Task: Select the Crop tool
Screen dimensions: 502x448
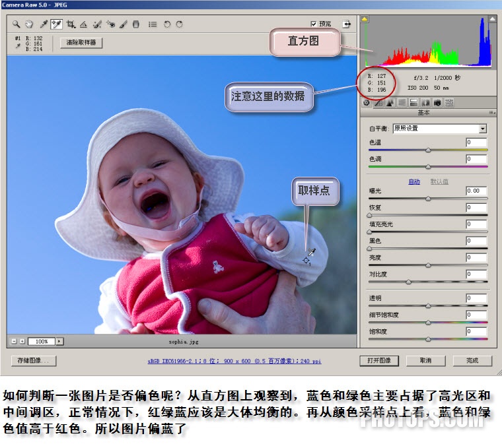Action: point(71,24)
